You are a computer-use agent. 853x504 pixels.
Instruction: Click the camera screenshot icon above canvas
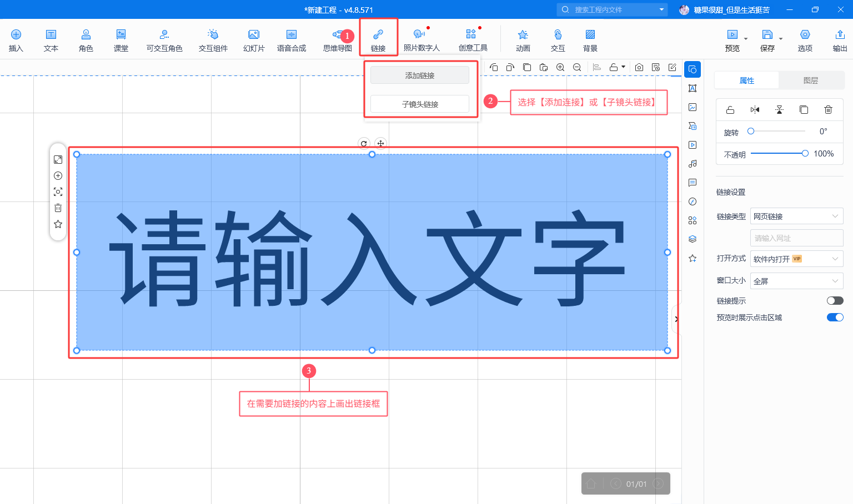click(x=639, y=67)
